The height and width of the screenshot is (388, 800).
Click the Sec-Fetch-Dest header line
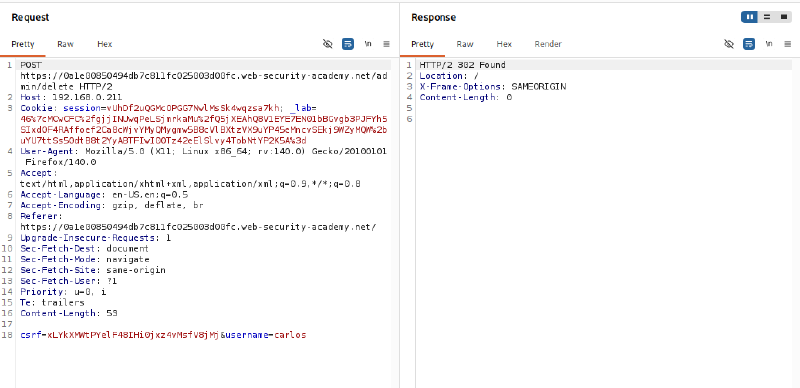tap(84, 249)
